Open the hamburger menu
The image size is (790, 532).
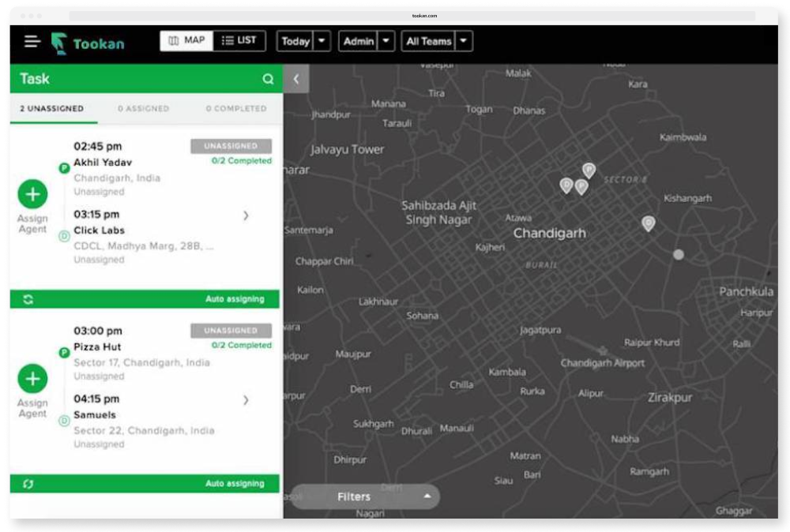pos(32,41)
